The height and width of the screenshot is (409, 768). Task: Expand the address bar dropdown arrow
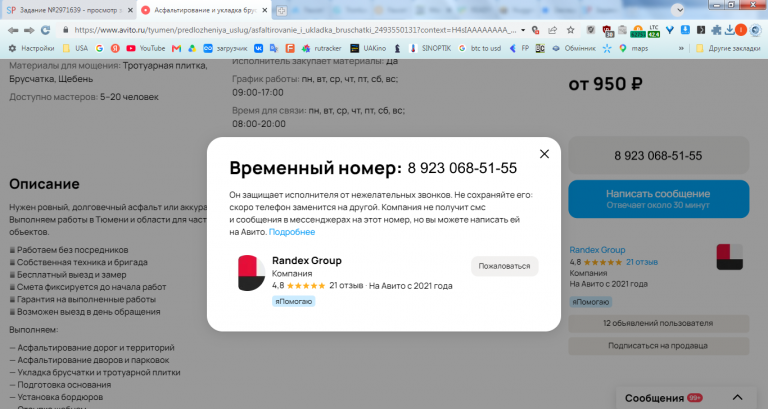[523, 30]
